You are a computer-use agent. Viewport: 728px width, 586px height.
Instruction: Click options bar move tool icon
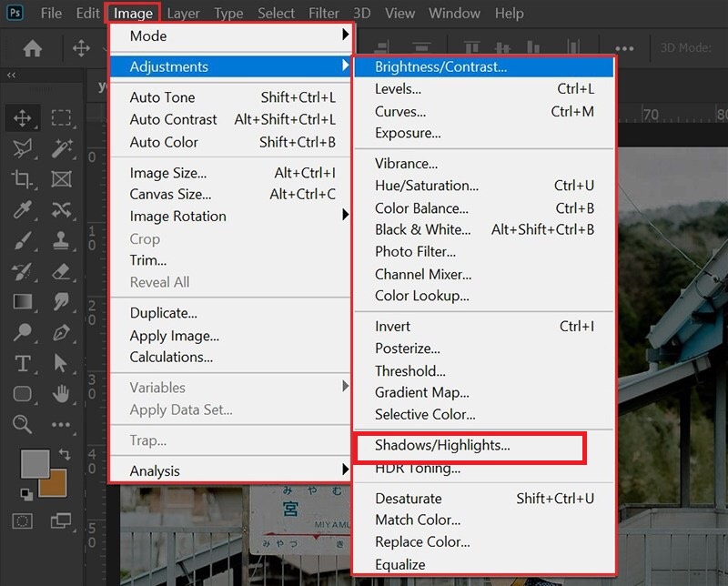tap(81, 48)
